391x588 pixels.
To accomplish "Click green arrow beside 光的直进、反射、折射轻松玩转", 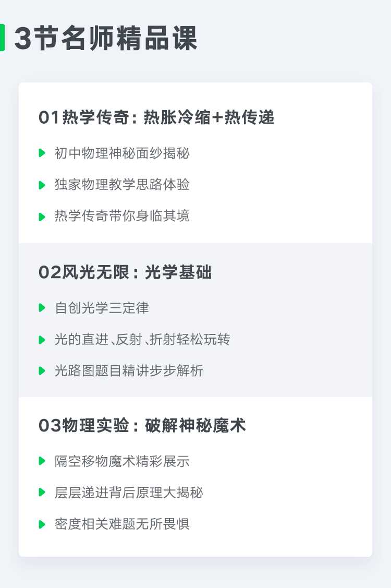I will (42, 340).
